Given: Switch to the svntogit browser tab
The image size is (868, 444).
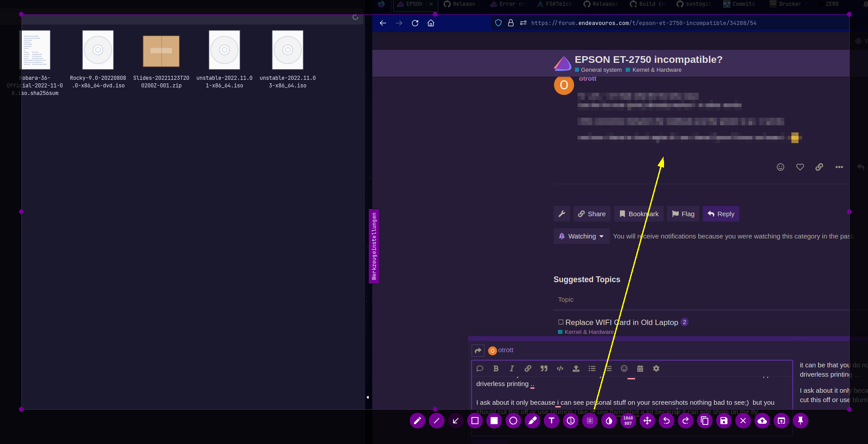Looking at the screenshot, I should tap(694, 4).
